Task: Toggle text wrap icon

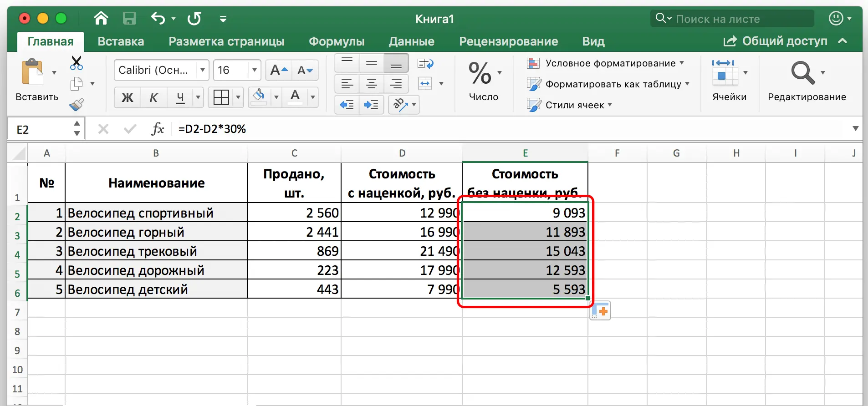Action: click(425, 63)
